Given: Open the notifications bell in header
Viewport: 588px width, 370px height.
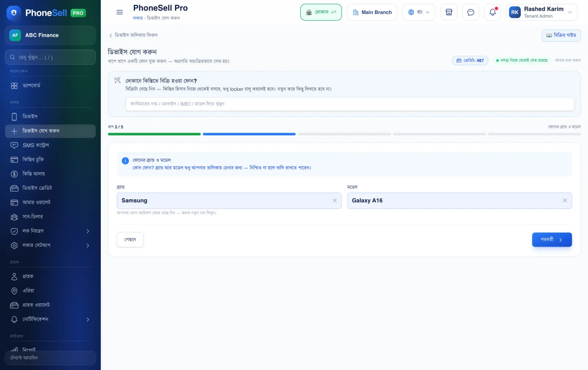Looking at the screenshot, I should pyautogui.click(x=492, y=12).
